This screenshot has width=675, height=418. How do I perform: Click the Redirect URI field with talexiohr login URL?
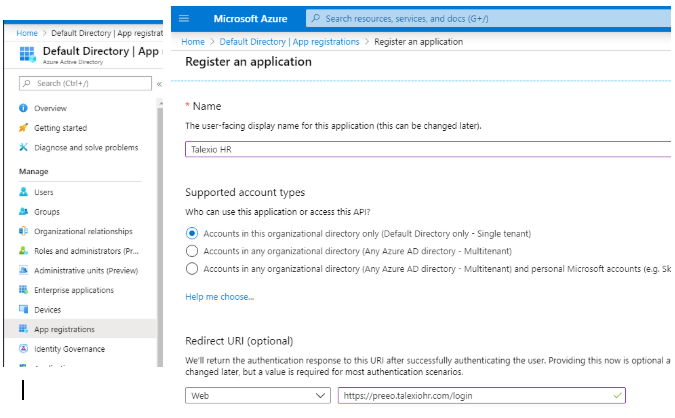(482, 395)
